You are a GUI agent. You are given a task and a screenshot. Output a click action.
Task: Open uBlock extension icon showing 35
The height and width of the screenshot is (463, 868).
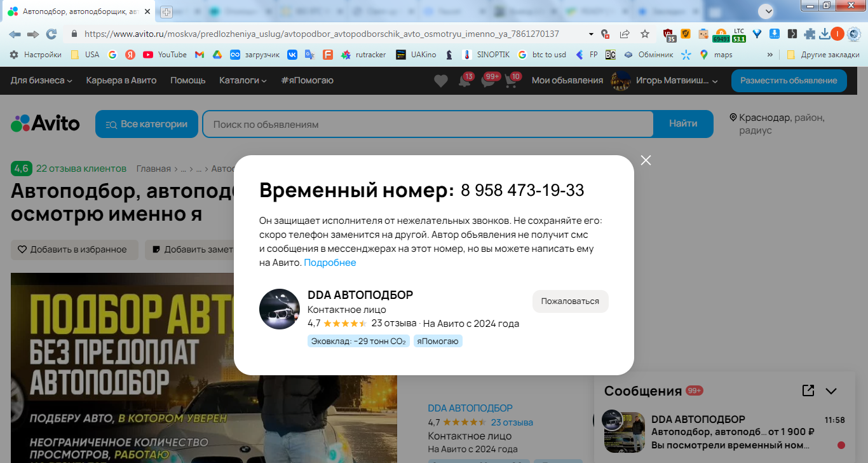(669, 34)
